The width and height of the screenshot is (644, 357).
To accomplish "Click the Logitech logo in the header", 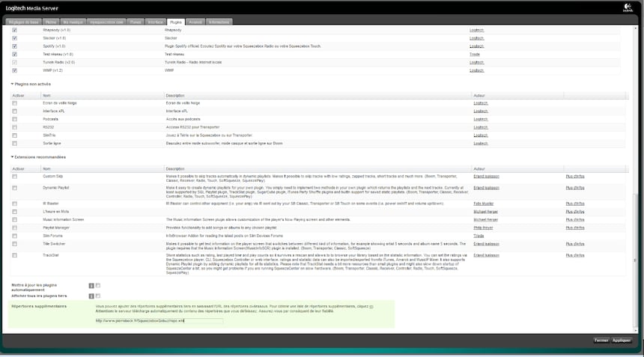I will pyautogui.click(x=628, y=7).
